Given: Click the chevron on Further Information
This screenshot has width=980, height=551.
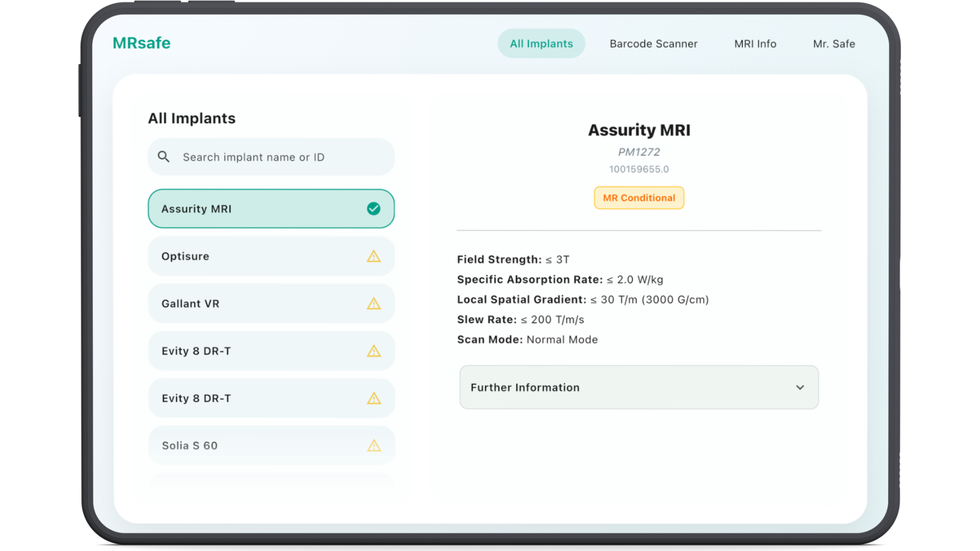Looking at the screenshot, I should [800, 387].
